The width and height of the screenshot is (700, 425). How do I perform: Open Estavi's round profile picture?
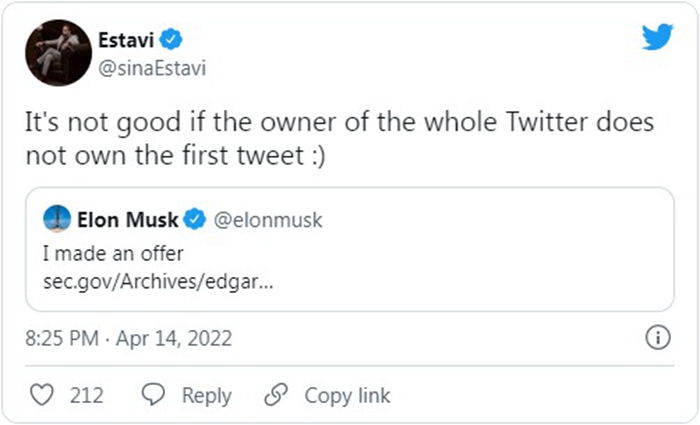[58, 53]
